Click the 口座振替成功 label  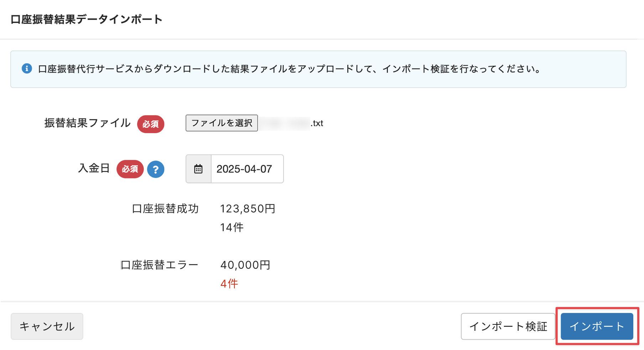tap(165, 209)
